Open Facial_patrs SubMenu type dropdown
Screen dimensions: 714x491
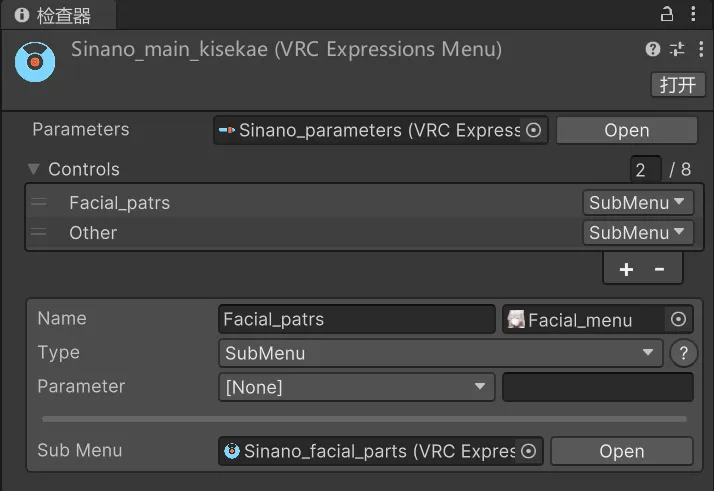pos(638,203)
